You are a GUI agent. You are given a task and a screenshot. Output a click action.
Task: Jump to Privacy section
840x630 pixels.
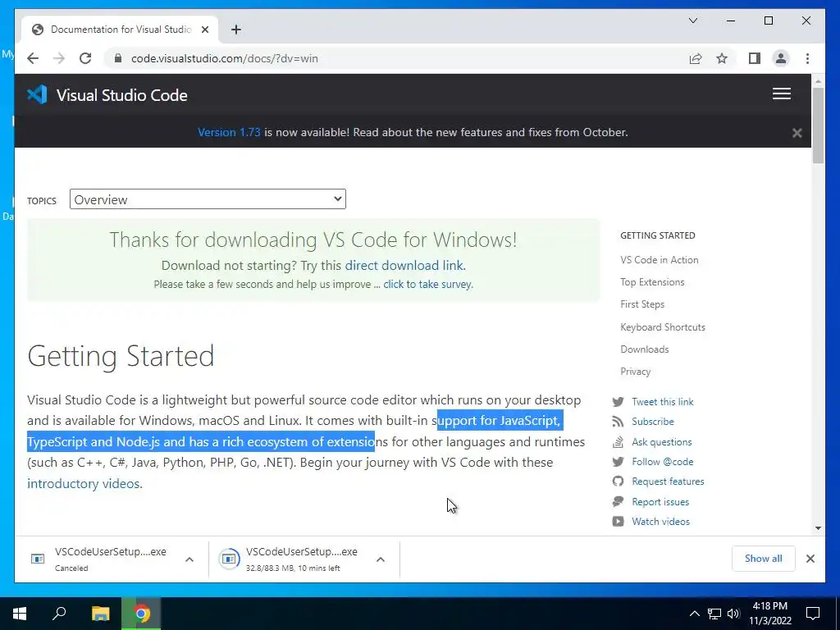(635, 372)
